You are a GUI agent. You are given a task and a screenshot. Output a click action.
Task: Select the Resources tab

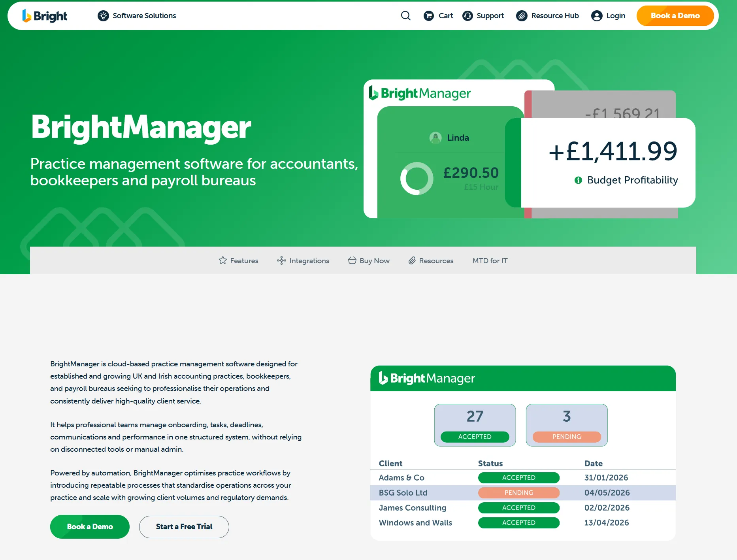(431, 260)
